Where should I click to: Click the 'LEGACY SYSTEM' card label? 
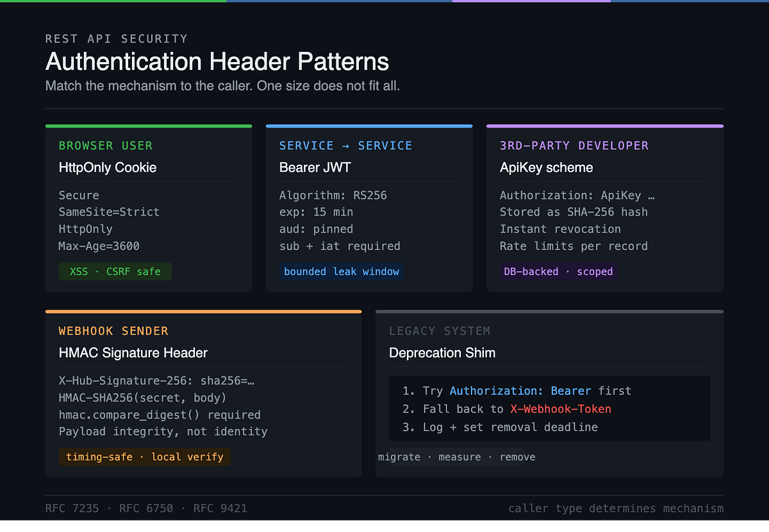coord(440,331)
